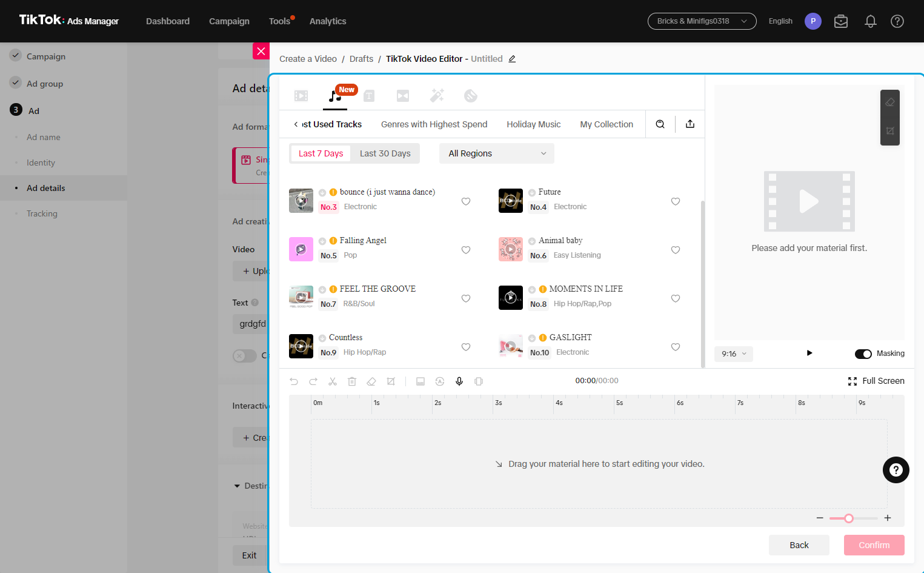Click the crop icon in the timeline toolbar

(391, 381)
